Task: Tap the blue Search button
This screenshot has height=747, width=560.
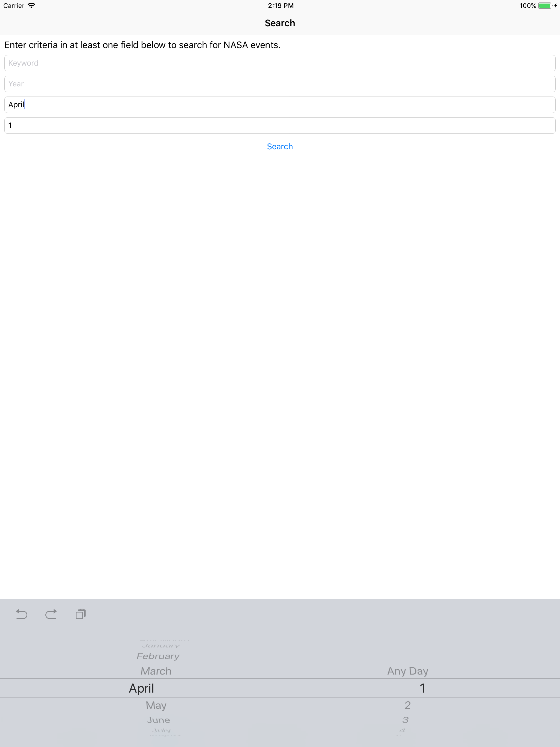Action: [280, 147]
